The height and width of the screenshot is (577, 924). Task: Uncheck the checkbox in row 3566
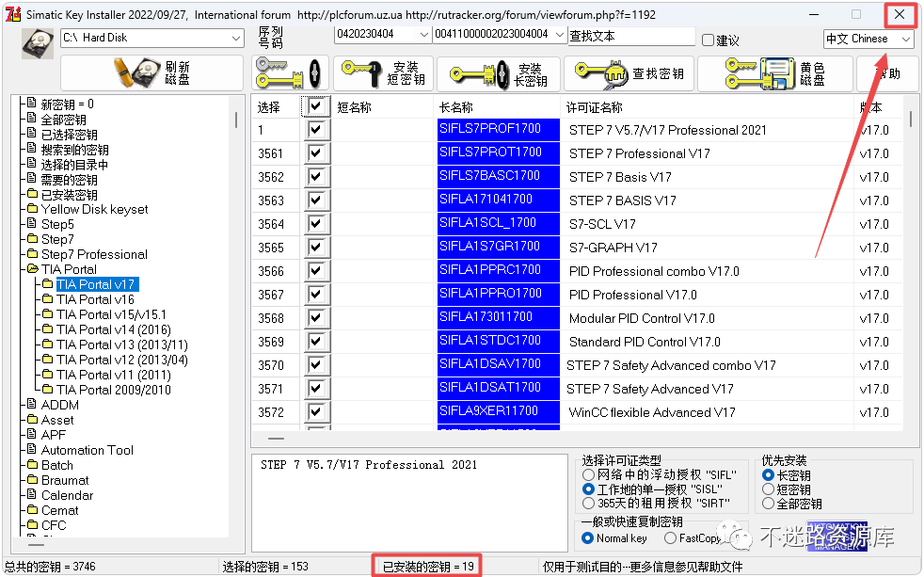316,271
